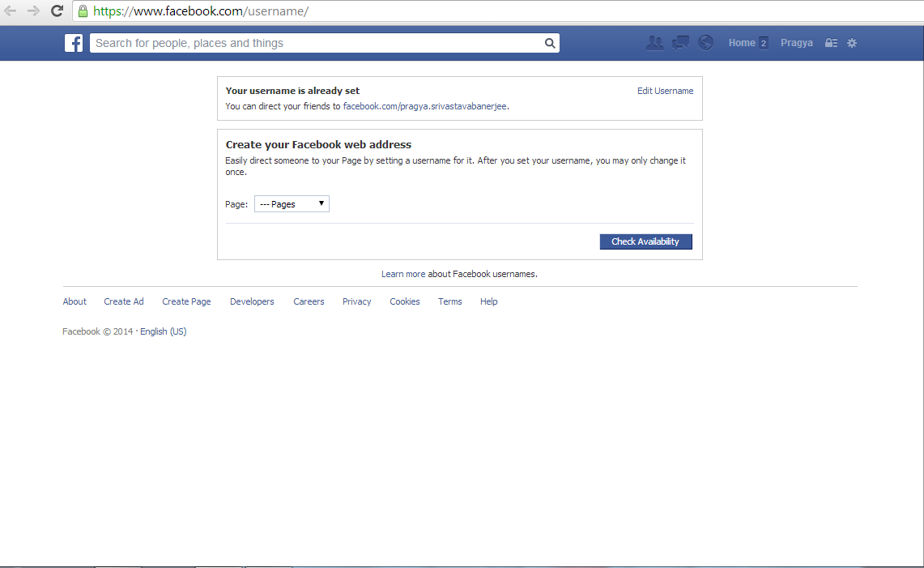The width and height of the screenshot is (924, 568).
Task: Click the search magnifier icon
Action: pyautogui.click(x=550, y=43)
